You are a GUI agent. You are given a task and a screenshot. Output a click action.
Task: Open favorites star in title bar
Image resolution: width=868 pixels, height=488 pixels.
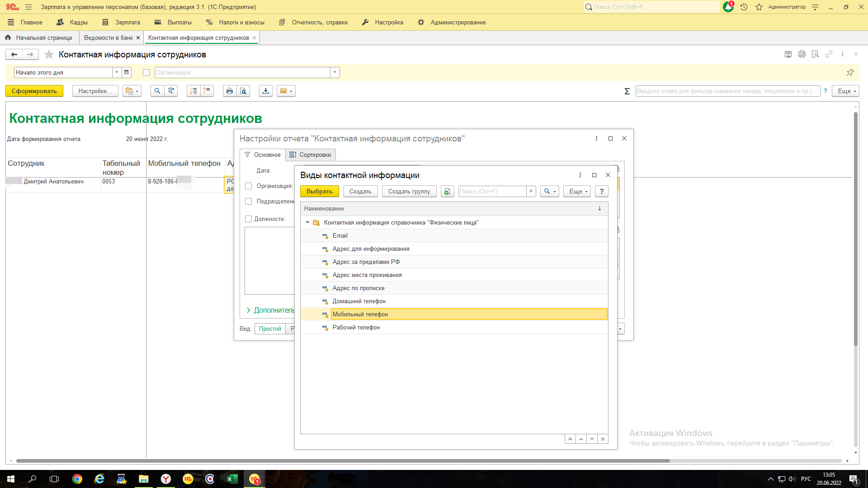(x=759, y=7)
